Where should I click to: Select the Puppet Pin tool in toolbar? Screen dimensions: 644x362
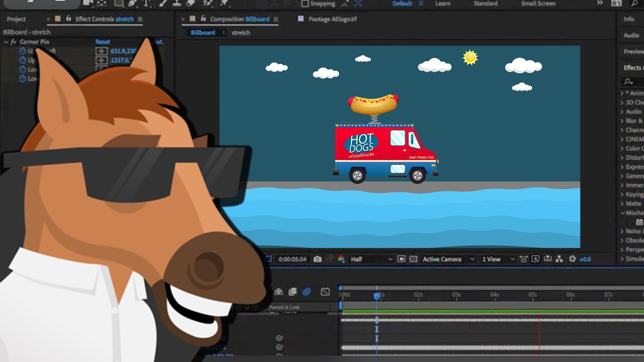[223, 3]
